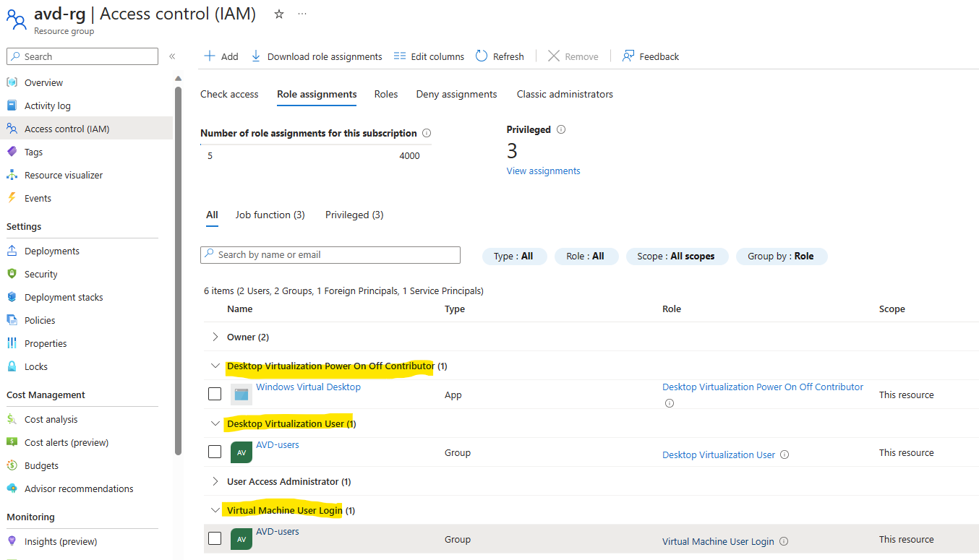
Task: Click the Events lightning icon
Action: 12,198
